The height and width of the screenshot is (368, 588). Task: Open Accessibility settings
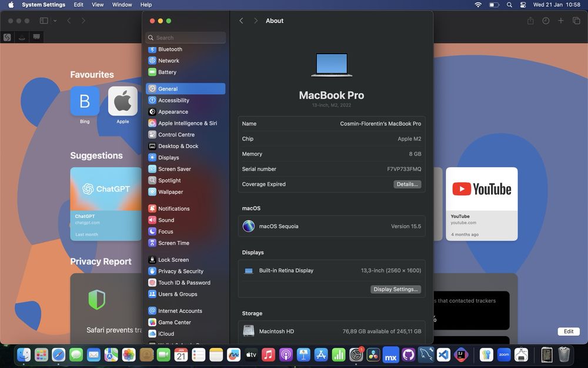[185, 100]
